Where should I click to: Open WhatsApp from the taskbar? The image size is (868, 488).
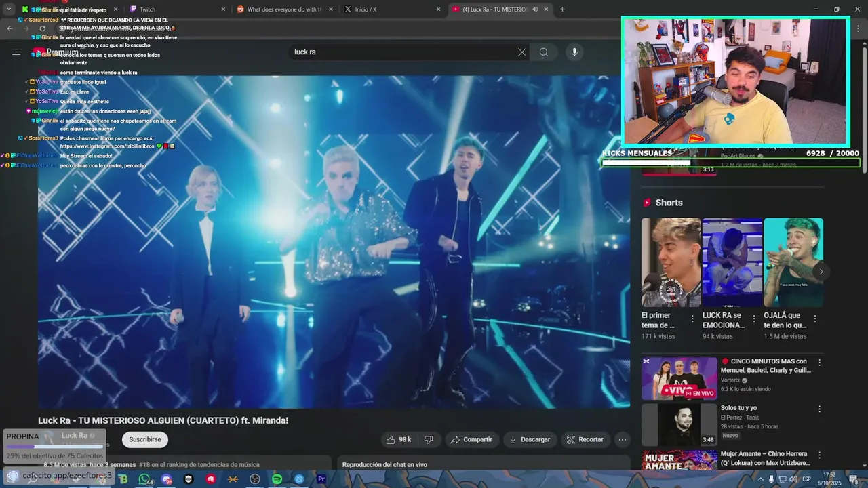[x=145, y=479]
